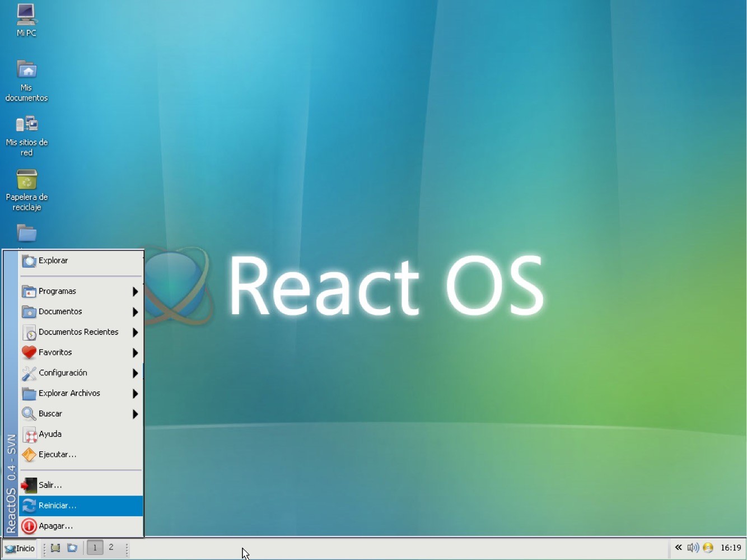
Task: Launch the file explorer quick launch icon
Action: tap(72, 548)
